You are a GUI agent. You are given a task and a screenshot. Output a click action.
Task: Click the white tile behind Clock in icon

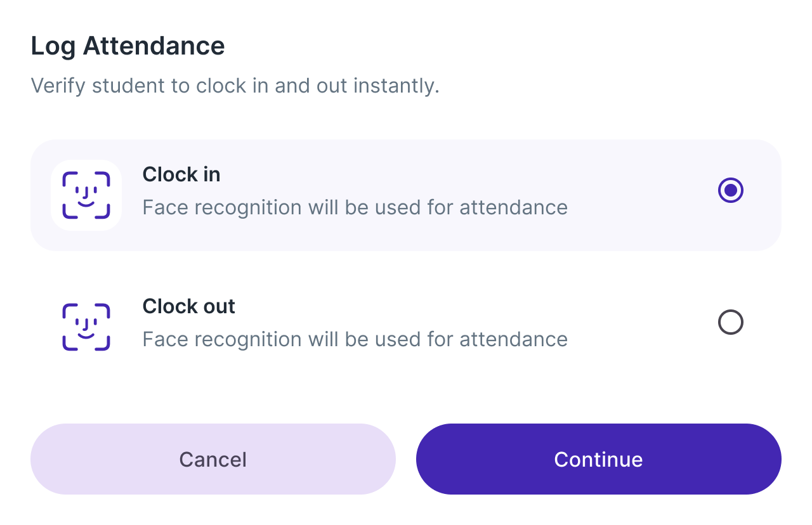[86, 195]
